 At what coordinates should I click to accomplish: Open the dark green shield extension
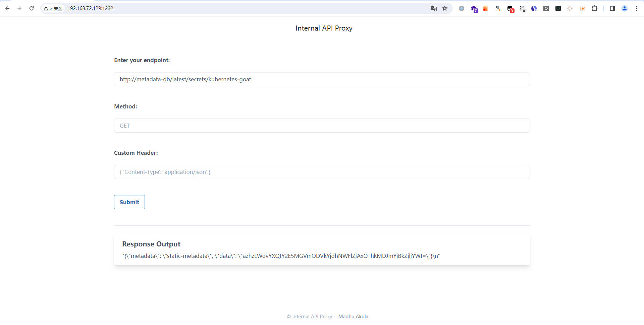[x=558, y=8]
